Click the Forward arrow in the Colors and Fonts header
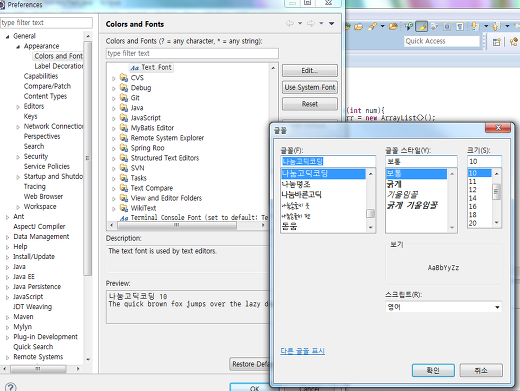This screenshot has width=520, height=391. (x=311, y=23)
